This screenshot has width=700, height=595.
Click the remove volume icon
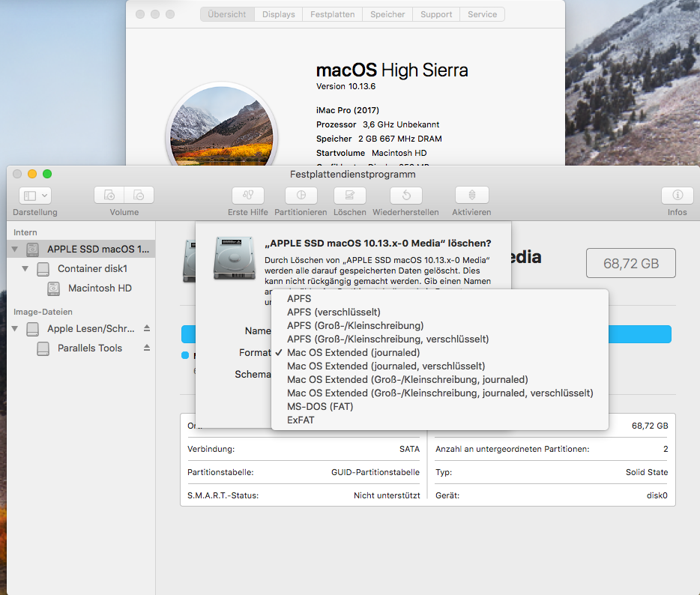point(139,196)
